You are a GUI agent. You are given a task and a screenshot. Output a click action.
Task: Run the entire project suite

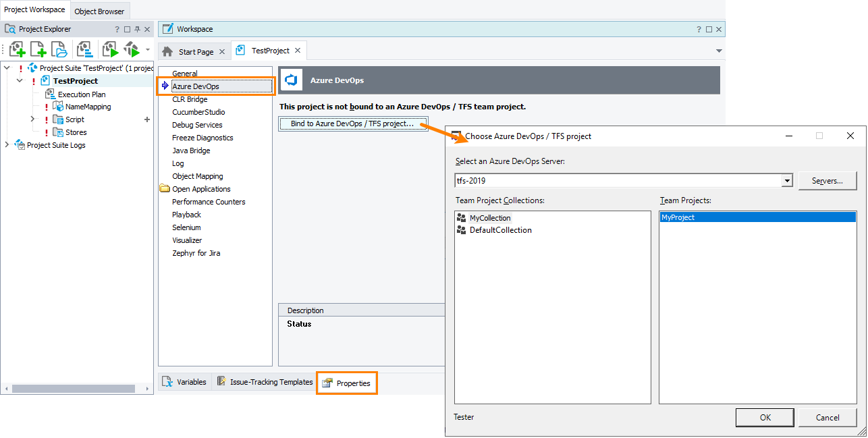point(132,49)
